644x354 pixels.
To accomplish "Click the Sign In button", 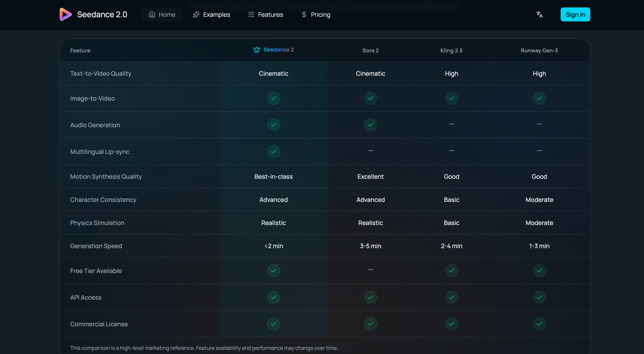I will tap(575, 14).
